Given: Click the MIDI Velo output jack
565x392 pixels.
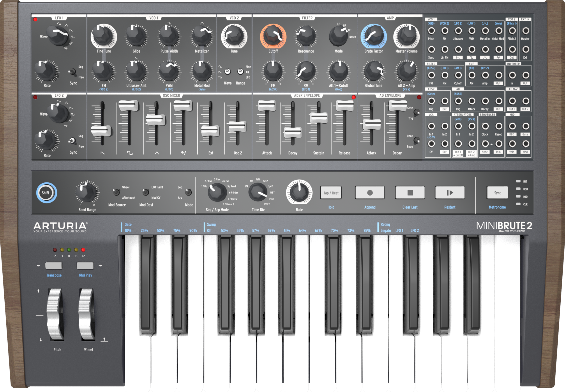Looking at the screenshot, I should click(512, 144).
